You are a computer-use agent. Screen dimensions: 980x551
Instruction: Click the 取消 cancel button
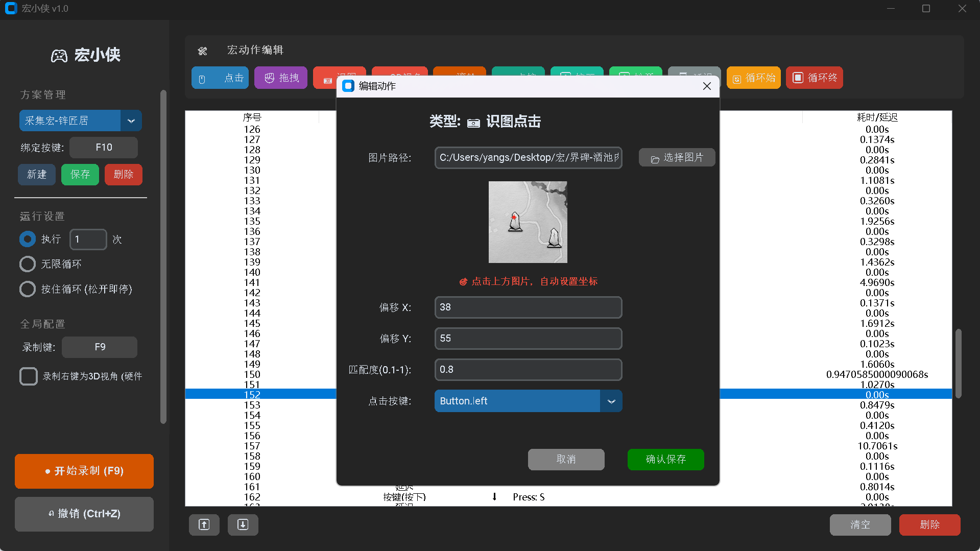pyautogui.click(x=566, y=459)
